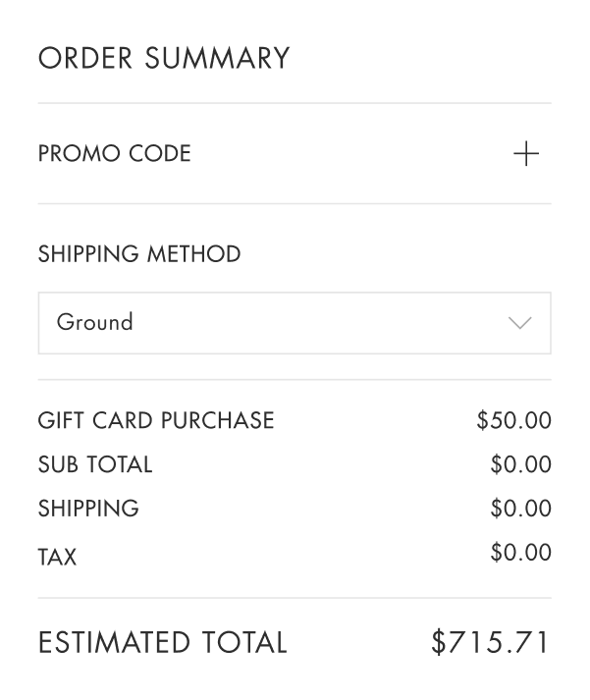Click the tax $0.00 amount
Image resolution: width=590 pixels, height=700 pixels.
(520, 553)
